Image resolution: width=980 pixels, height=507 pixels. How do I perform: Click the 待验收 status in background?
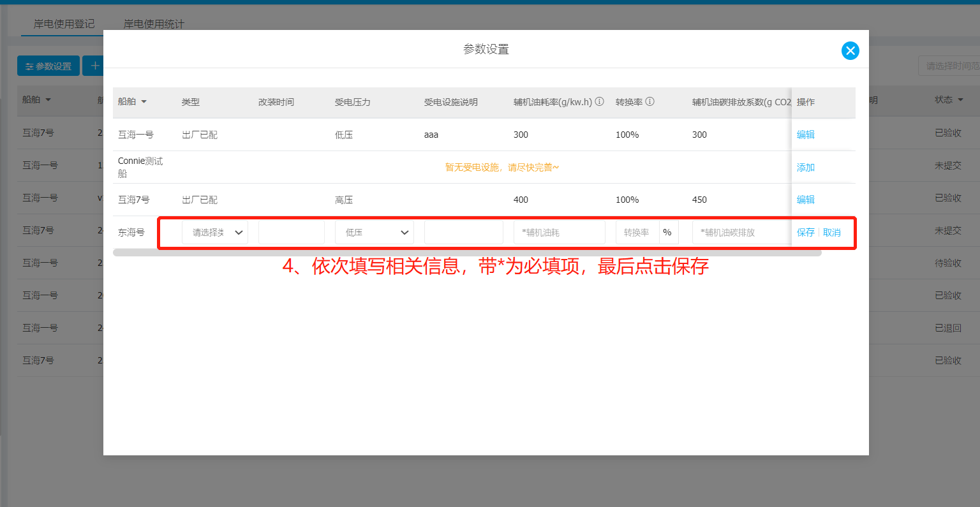(x=948, y=263)
